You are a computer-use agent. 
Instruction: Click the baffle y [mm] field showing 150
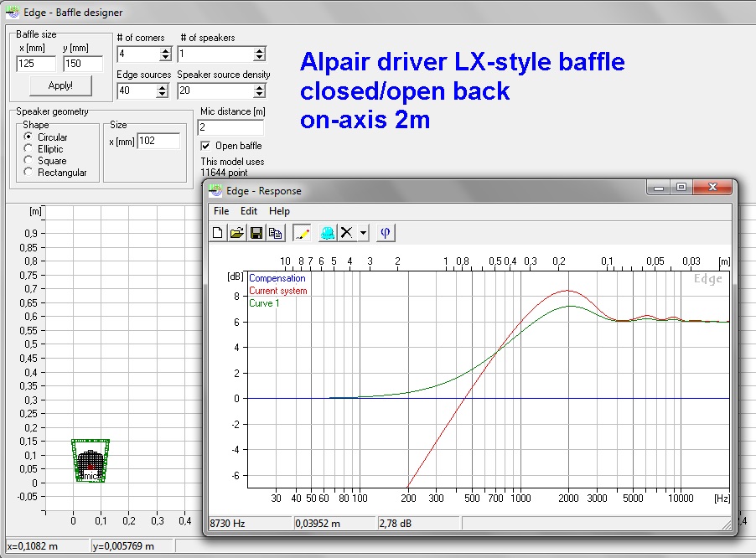83,64
